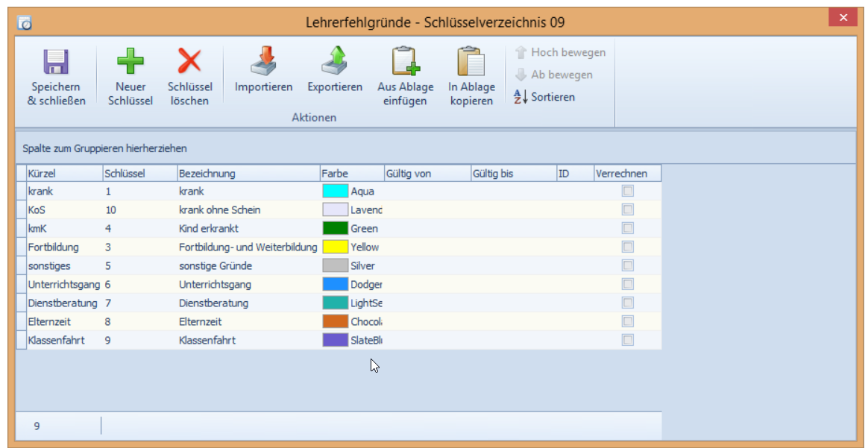868x448 pixels.
Task: Click the In Ablage kopieren clipboard icon
Action: 471,61
